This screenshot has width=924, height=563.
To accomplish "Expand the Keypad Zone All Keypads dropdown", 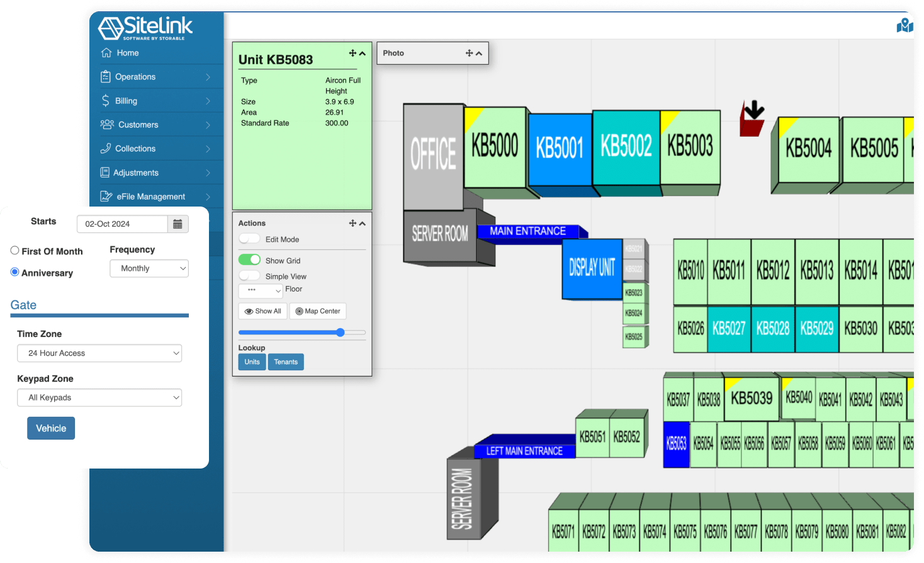I will tap(99, 397).
